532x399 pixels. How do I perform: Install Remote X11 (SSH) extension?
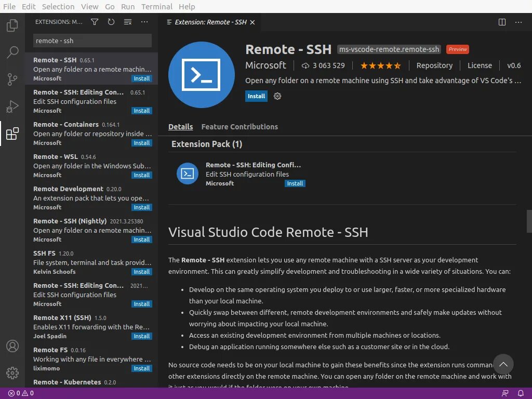click(142, 336)
